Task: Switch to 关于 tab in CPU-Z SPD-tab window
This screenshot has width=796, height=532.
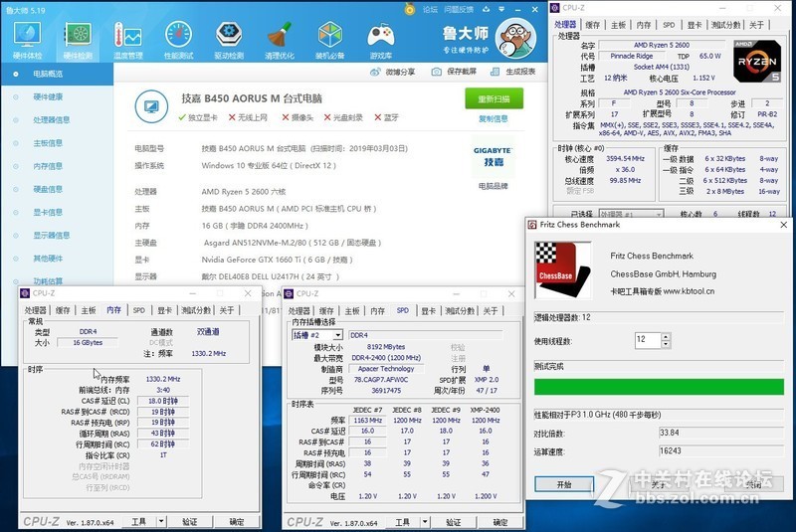Action: pyautogui.click(x=491, y=311)
